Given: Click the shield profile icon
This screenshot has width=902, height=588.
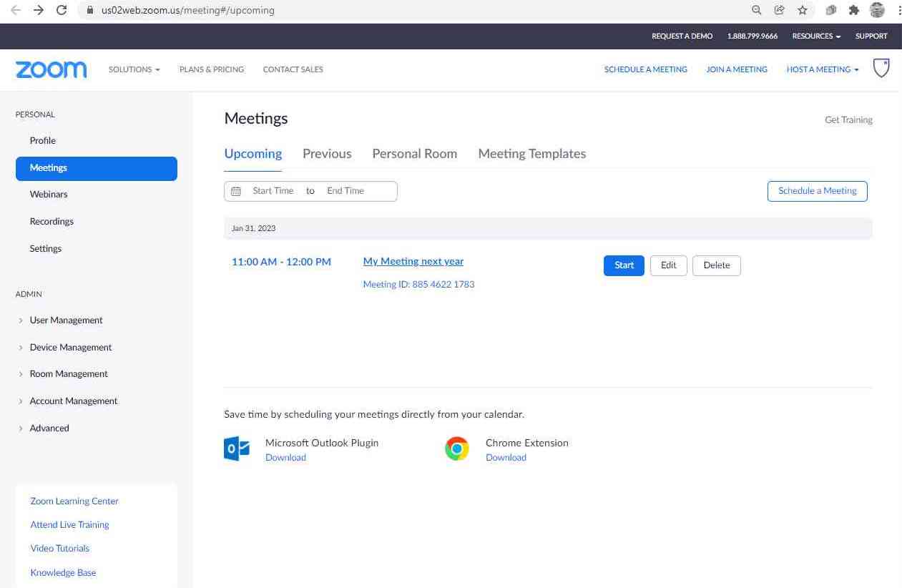Looking at the screenshot, I should [x=881, y=69].
